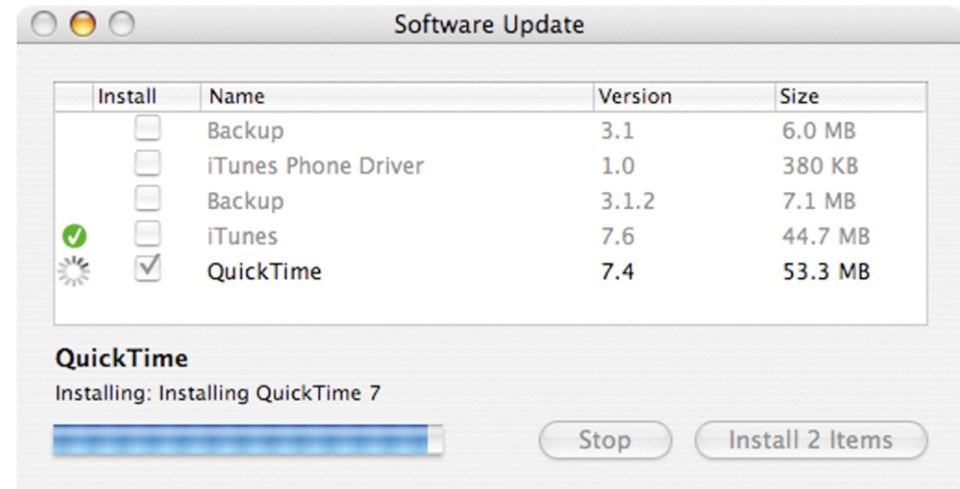The height and width of the screenshot is (489, 960).
Task: Click the spinning progress indicator beside QuickTime
Action: click(x=74, y=271)
